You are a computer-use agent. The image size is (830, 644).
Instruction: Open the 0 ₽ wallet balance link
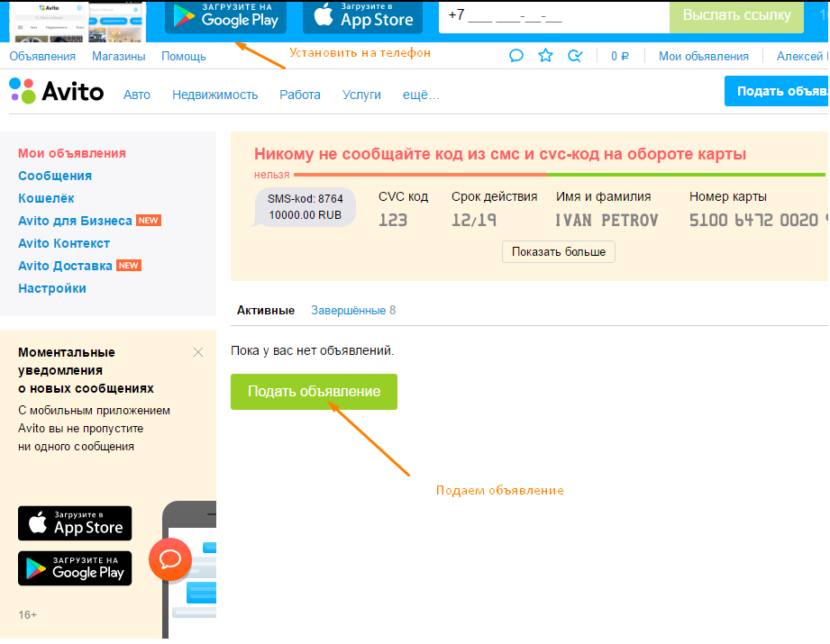click(x=620, y=56)
